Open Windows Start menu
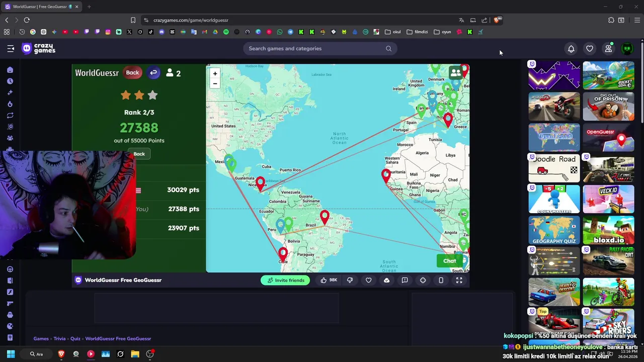This screenshot has width=644, height=362. [x=11, y=354]
